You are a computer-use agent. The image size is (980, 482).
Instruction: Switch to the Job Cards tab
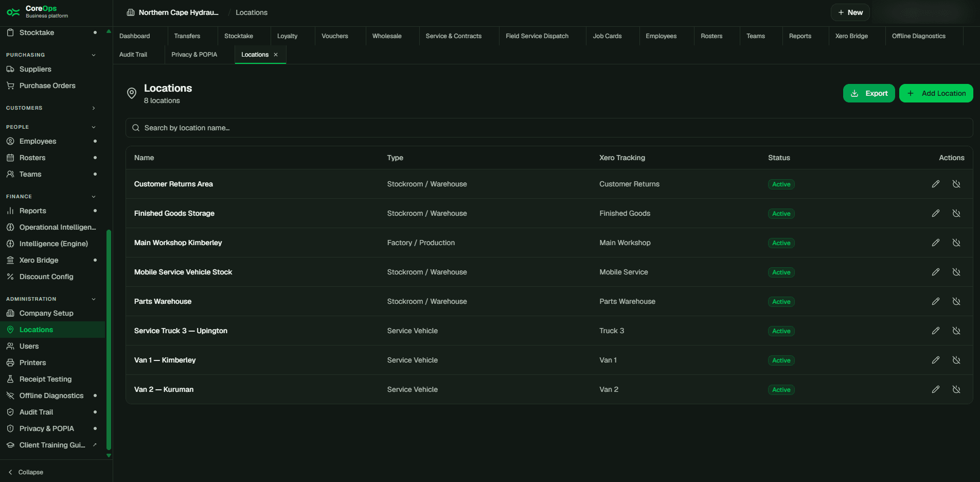click(607, 36)
